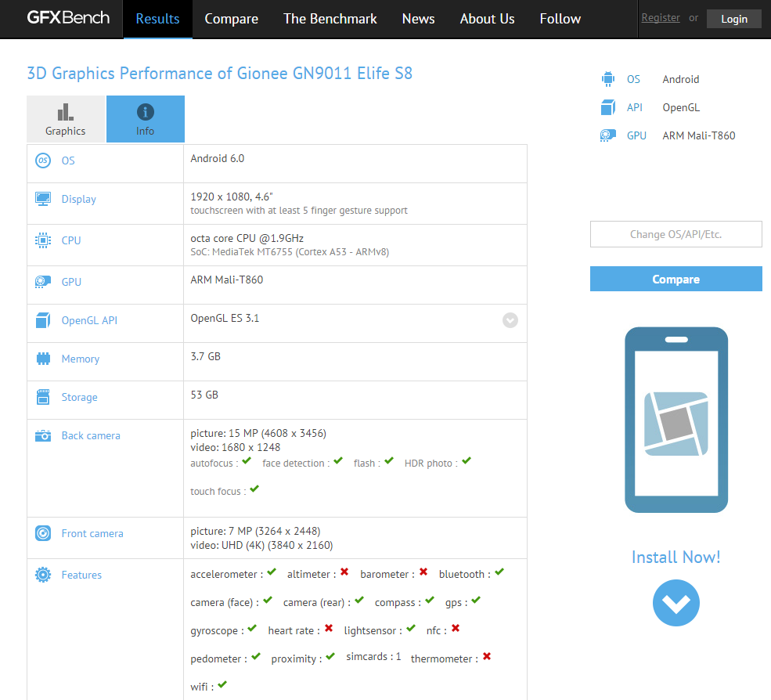
Task: Click the blue Compare button
Action: (676, 279)
